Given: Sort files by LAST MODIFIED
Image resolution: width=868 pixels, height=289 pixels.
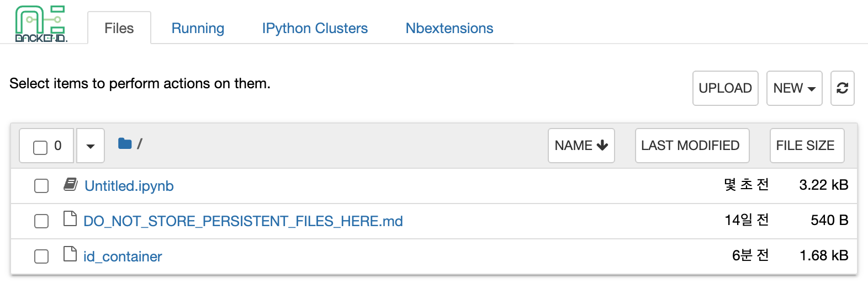Looking at the screenshot, I should click(692, 146).
